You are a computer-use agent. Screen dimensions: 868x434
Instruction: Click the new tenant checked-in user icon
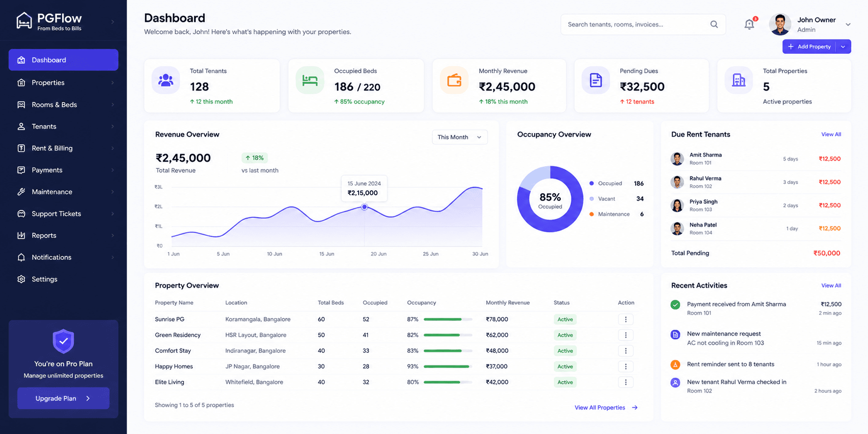(675, 383)
